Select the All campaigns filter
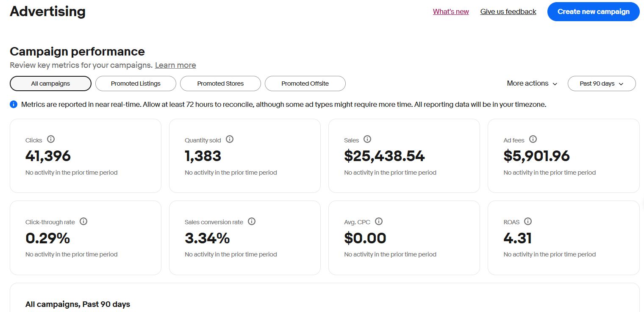644x312 pixels. [x=50, y=84]
